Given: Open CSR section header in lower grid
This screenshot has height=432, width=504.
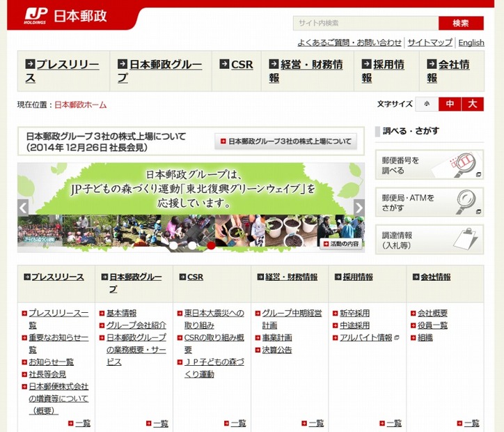Looking at the screenshot, I should [191, 277].
